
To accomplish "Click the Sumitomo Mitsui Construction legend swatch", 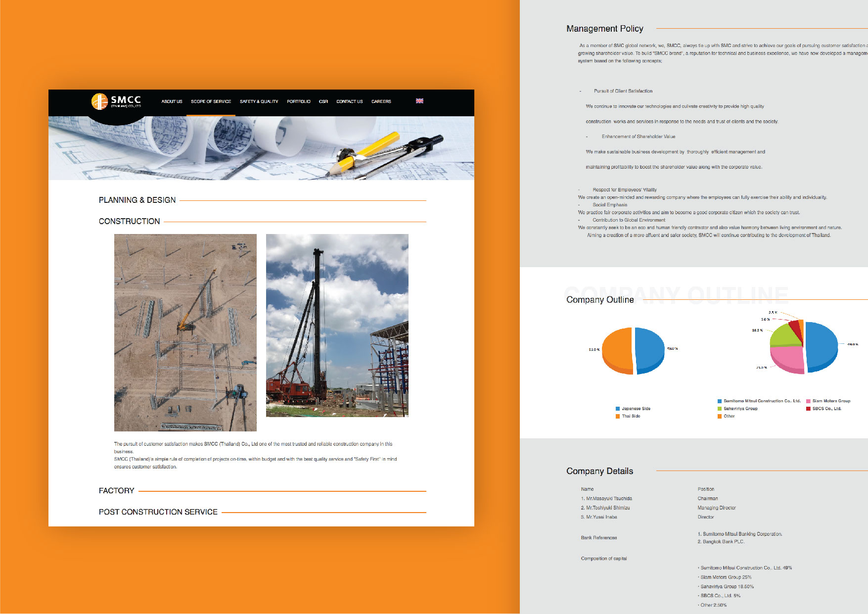I will (720, 401).
